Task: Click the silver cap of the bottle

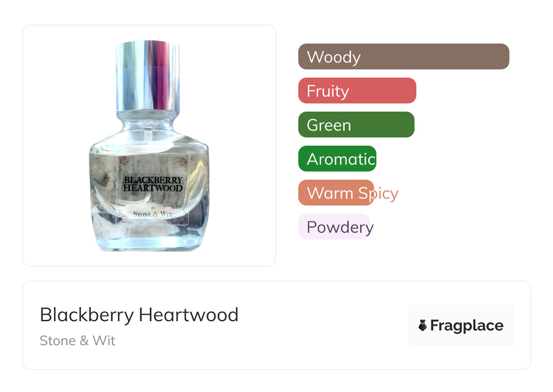Action: pyautogui.click(x=147, y=76)
